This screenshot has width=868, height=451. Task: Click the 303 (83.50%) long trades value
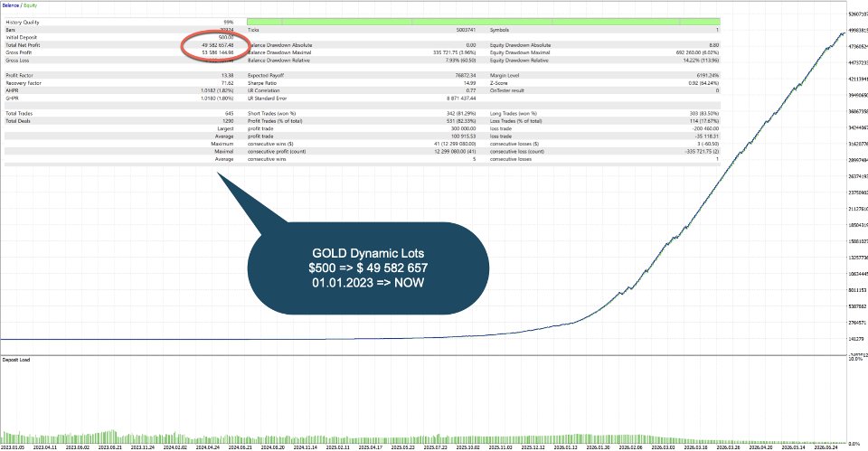(x=704, y=114)
